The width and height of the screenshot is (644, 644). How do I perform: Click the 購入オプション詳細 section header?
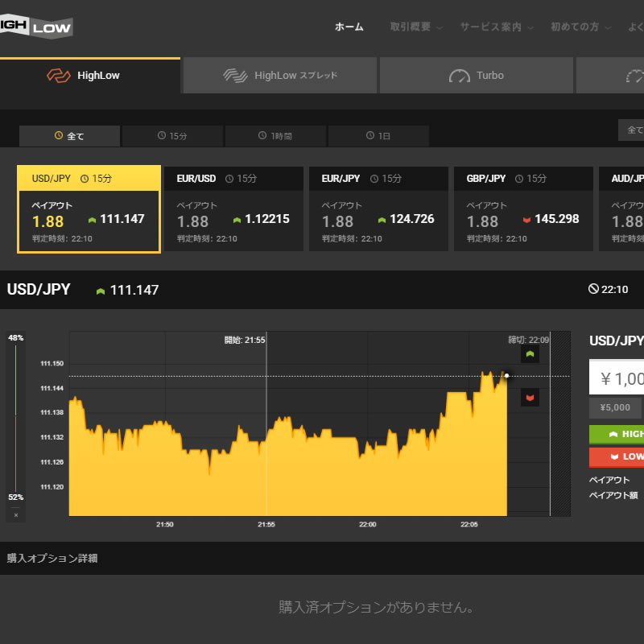click(x=52, y=558)
